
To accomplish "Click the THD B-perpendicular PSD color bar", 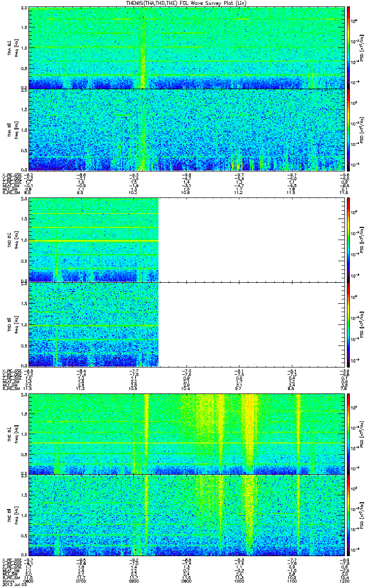I will point(348,240).
